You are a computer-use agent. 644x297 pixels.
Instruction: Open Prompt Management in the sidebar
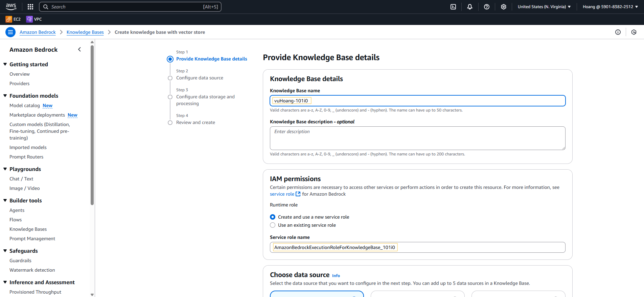(32, 239)
